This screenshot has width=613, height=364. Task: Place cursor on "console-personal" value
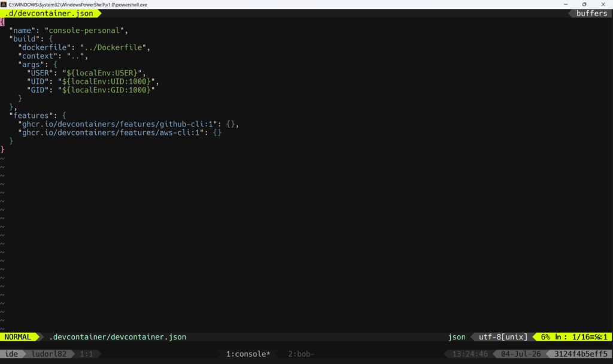pyautogui.click(x=84, y=31)
